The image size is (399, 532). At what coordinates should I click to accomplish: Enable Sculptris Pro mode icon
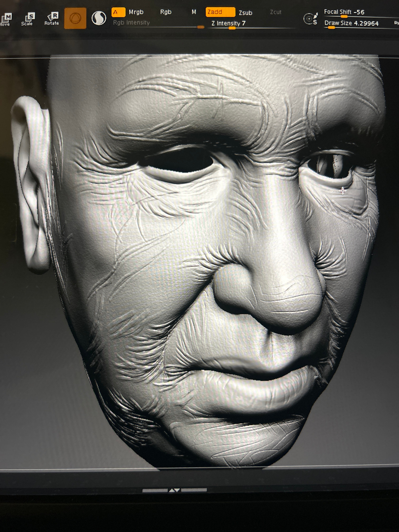tap(99, 18)
